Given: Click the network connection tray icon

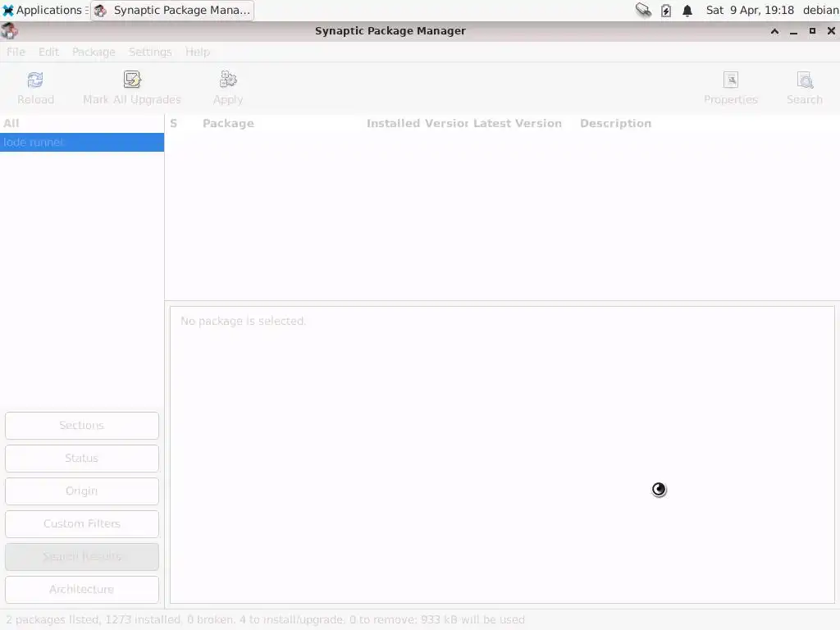Looking at the screenshot, I should click(x=643, y=10).
